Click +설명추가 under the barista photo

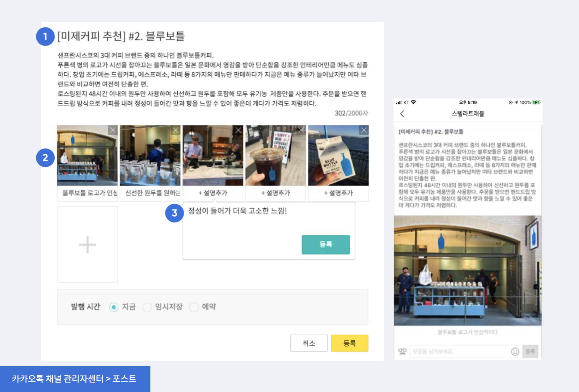213,193
